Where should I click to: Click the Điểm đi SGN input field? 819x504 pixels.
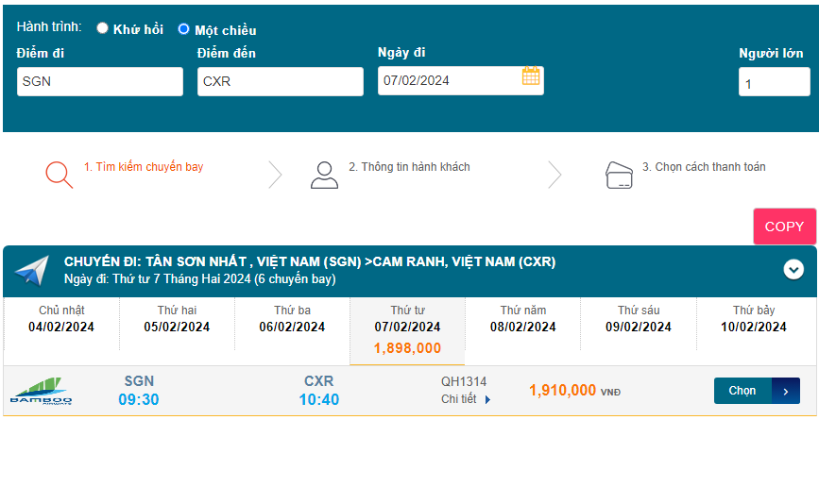[x=99, y=81]
